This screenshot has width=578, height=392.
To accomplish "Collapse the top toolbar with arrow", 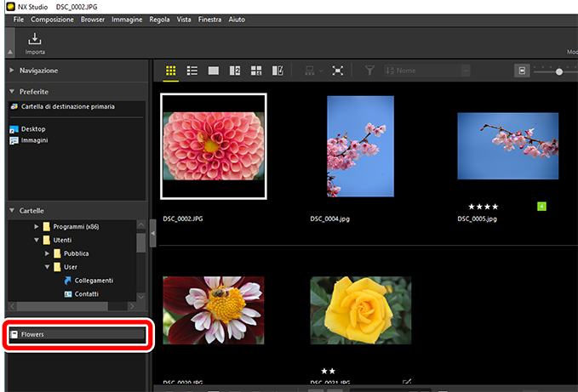I will 10,52.
